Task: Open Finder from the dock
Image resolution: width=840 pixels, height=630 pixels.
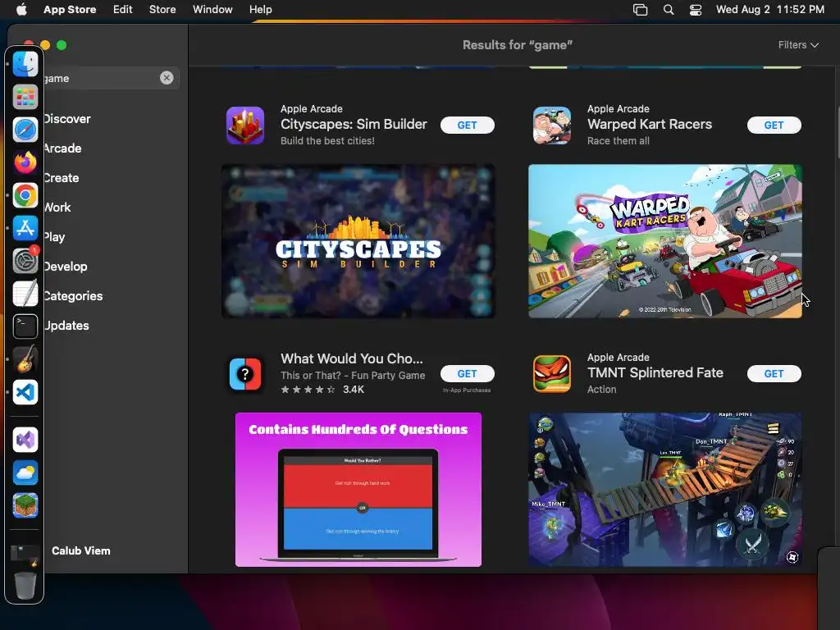Action: pyautogui.click(x=25, y=65)
